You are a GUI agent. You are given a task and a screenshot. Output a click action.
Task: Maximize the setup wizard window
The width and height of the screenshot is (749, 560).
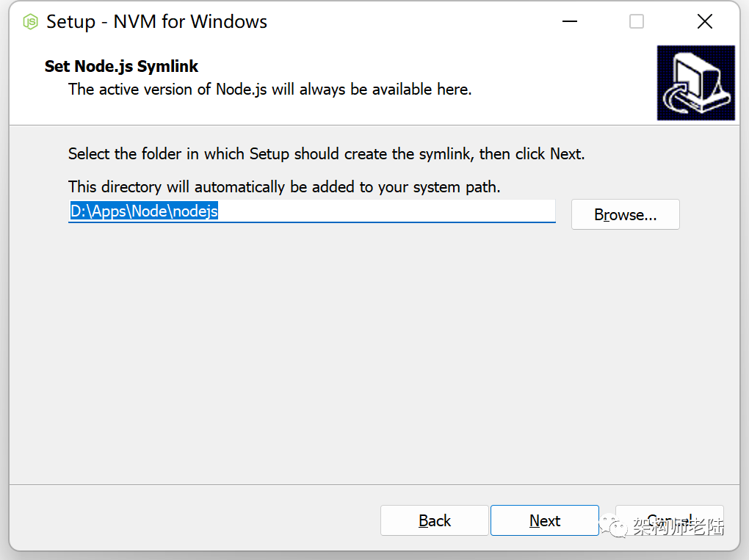636,21
